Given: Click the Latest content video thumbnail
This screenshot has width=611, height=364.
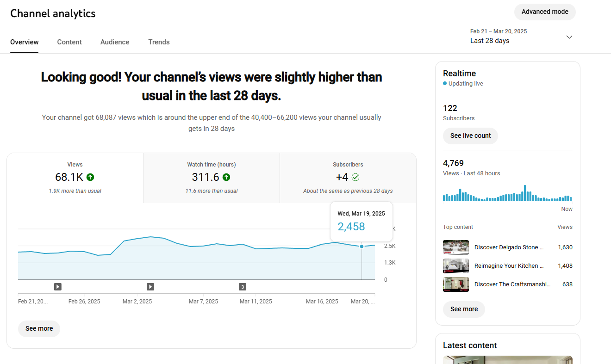Looking at the screenshot, I should pos(508,360).
